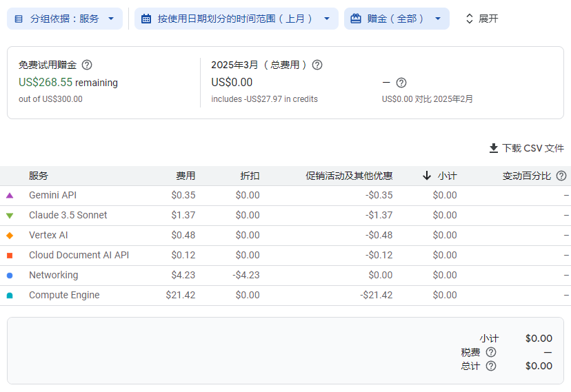Click the $0.35 cost for Gemini API
The image size is (571, 392).
point(183,195)
